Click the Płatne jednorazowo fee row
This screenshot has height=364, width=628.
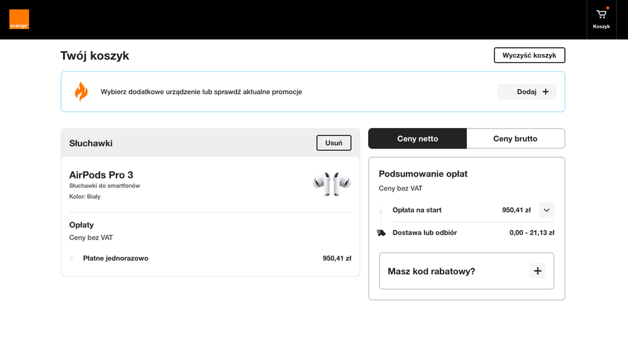pyautogui.click(x=210, y=258)
